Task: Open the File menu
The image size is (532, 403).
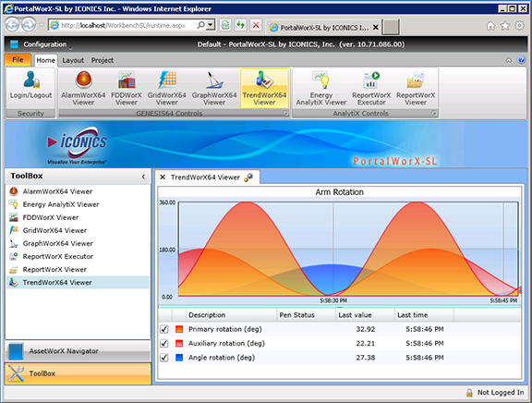Action: point(18,60)
